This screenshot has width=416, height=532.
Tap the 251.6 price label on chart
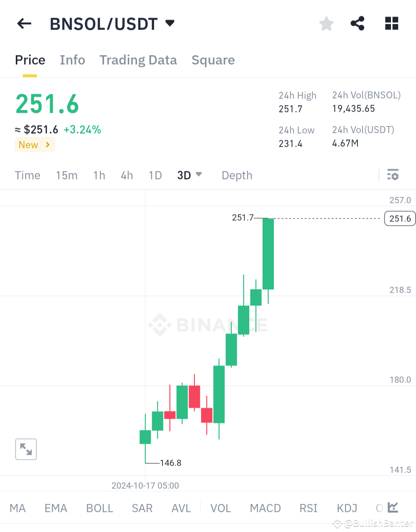click(x=399, y=218)
